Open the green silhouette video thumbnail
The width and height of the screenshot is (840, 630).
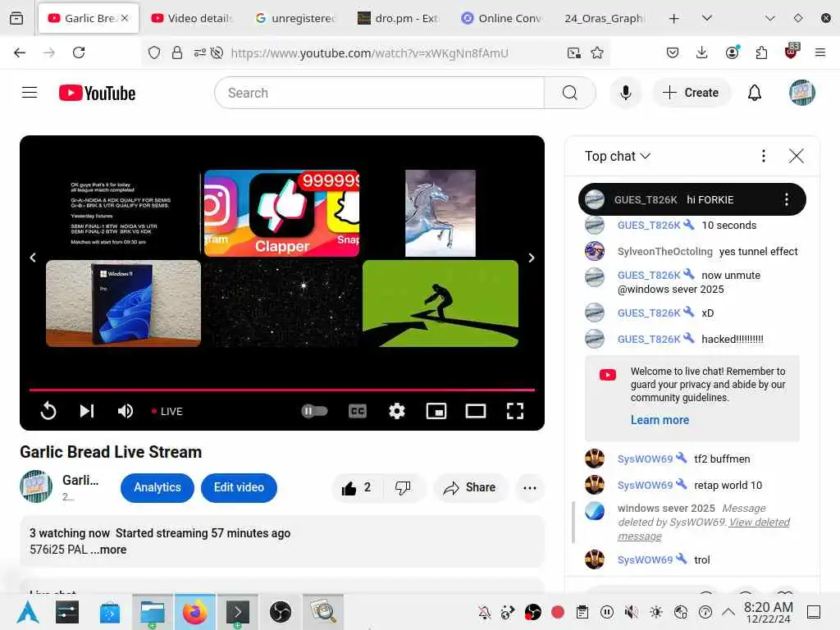coord(441,304)
